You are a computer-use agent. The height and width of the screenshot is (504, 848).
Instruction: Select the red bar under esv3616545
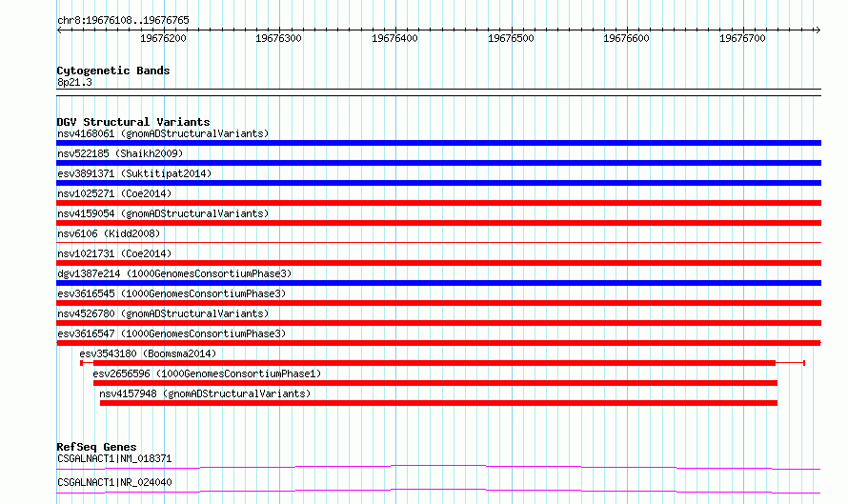point(438,303)
